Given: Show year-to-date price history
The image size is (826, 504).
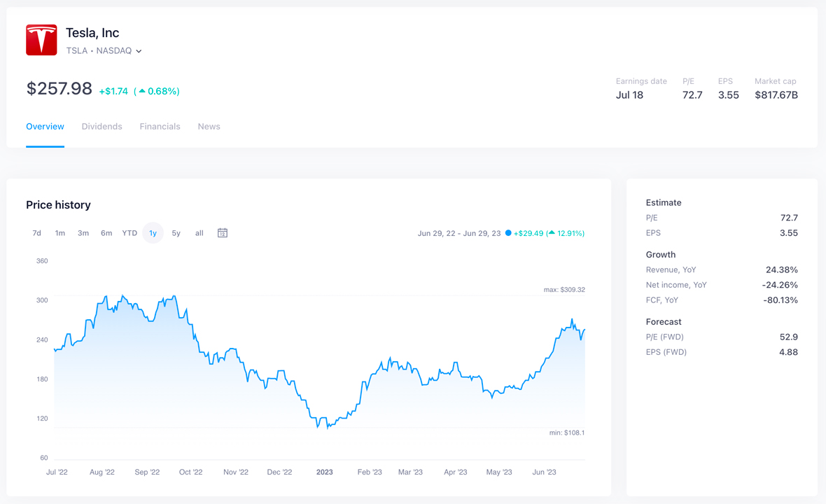Looking at the screenshot, I should click(129, 233).
